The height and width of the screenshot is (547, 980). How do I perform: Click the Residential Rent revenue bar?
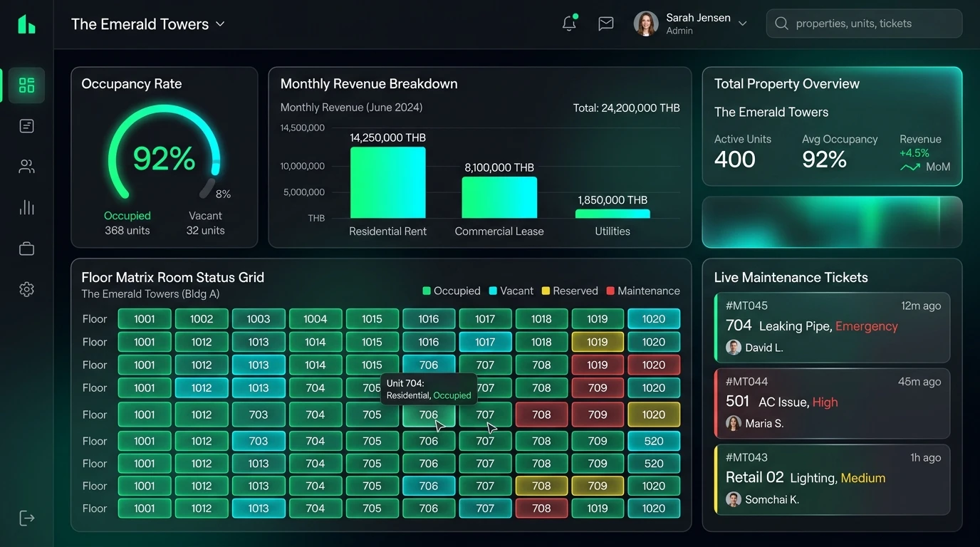388,182
